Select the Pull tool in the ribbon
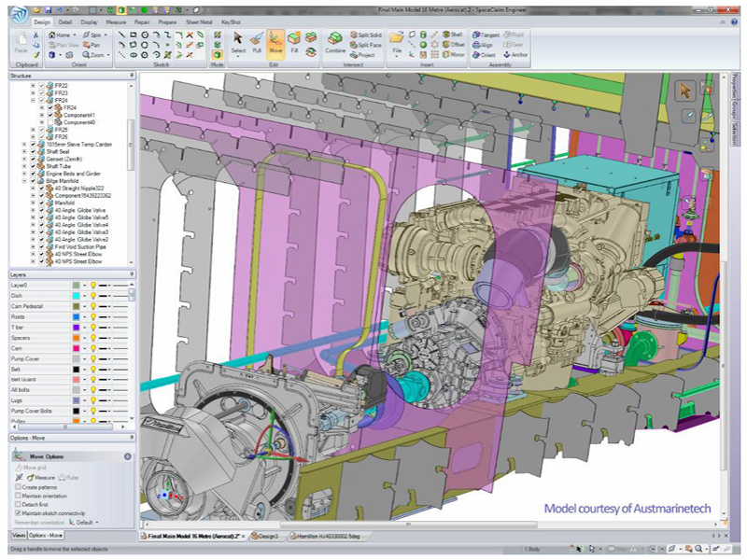Image resolution: width=747 pixels, height=560 pixels. (258, 43)
